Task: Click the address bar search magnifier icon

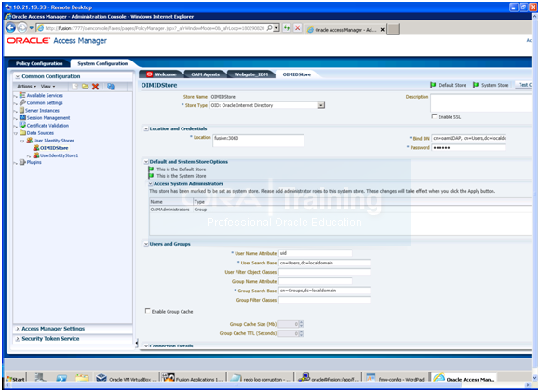Action: click(270, 28)
